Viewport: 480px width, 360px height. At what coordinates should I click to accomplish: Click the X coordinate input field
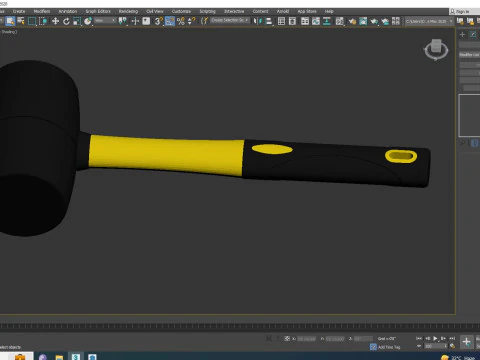pyautogui.click(x=306, y=339)
